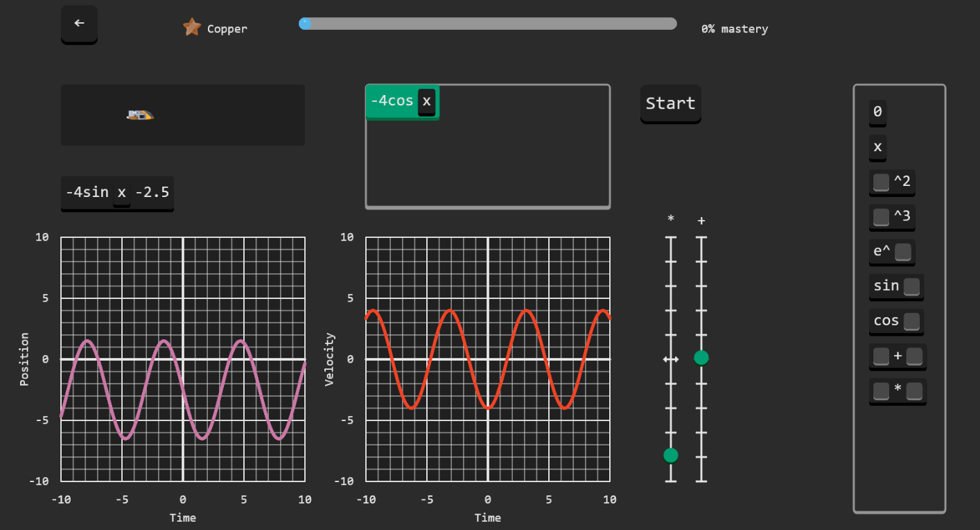Image resolution: width=980 pixels, height=530 pixels.
Task: Click the -4sin x -2.5 position expression
Action: click(x=117, y=193)
